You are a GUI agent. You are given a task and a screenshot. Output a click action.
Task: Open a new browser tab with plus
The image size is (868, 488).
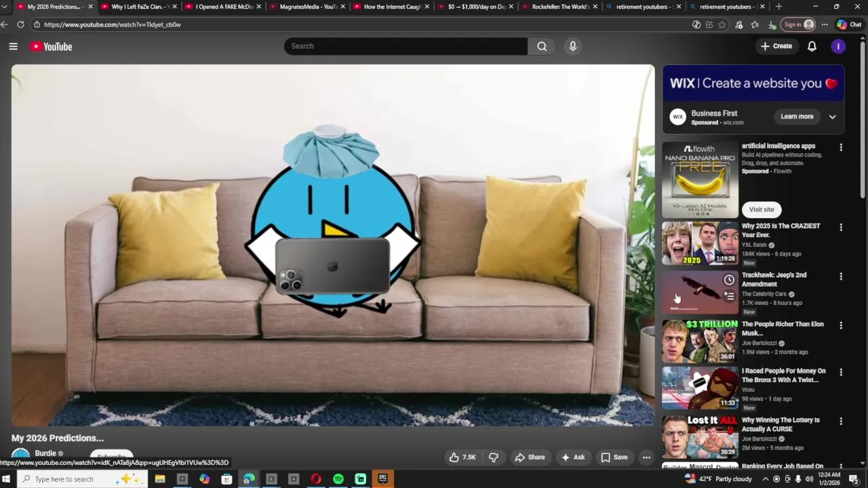[x=778, y=7]
